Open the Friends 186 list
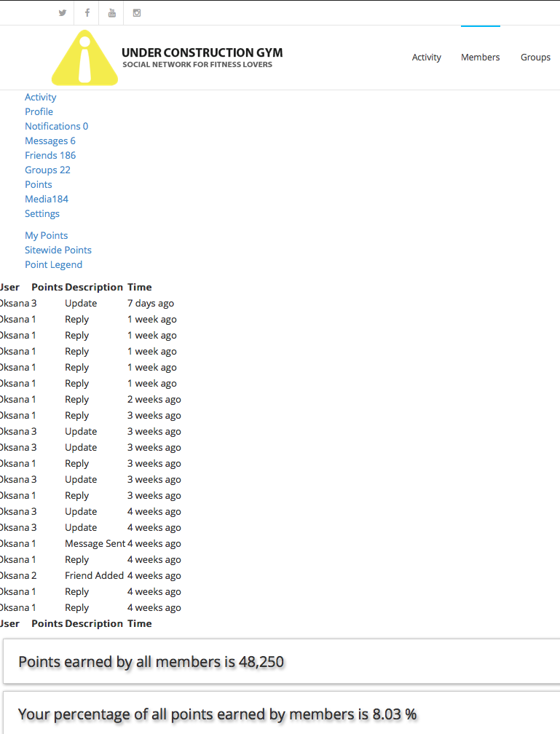This screenshot has width=560, height=734. pyautogui.click(x=50, y=155)
